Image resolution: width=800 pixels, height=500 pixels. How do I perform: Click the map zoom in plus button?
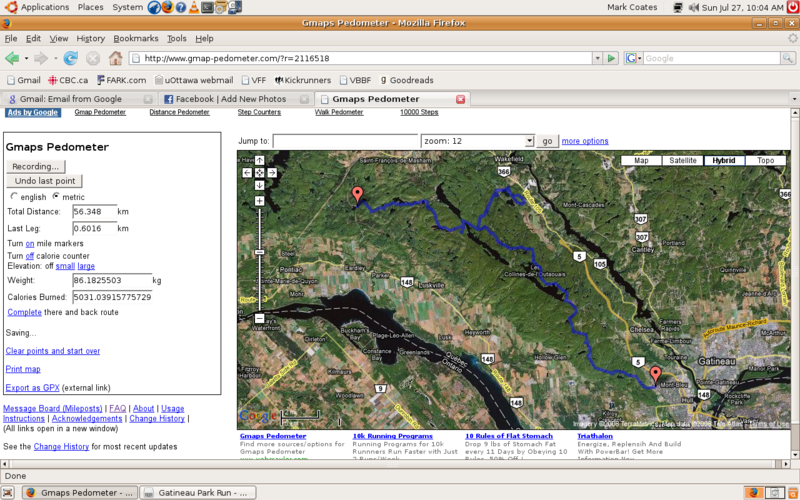tap(260, 201)
